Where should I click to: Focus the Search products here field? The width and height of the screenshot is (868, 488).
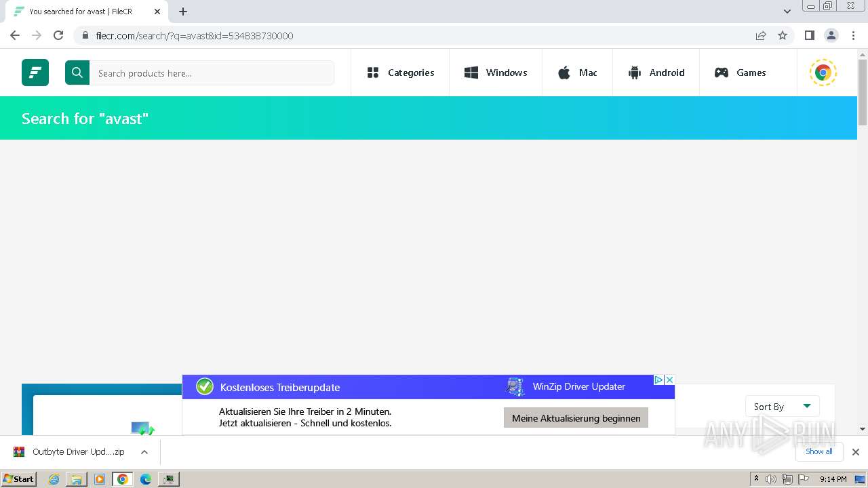(x=212, y=73)
